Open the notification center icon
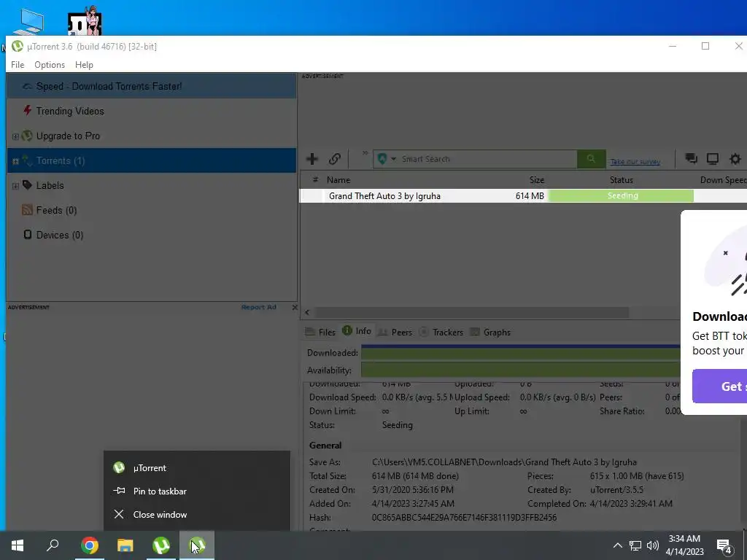747x560 pixels. (x=724, y=545)
